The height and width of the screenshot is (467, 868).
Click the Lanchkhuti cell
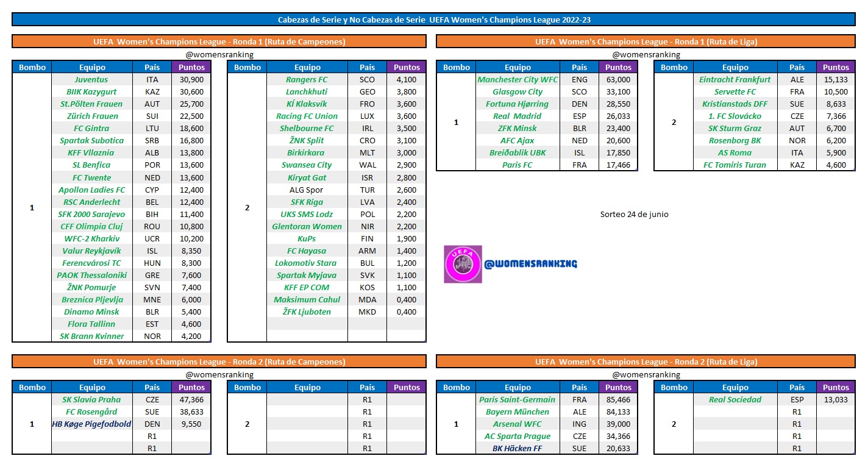click(307, 91)
